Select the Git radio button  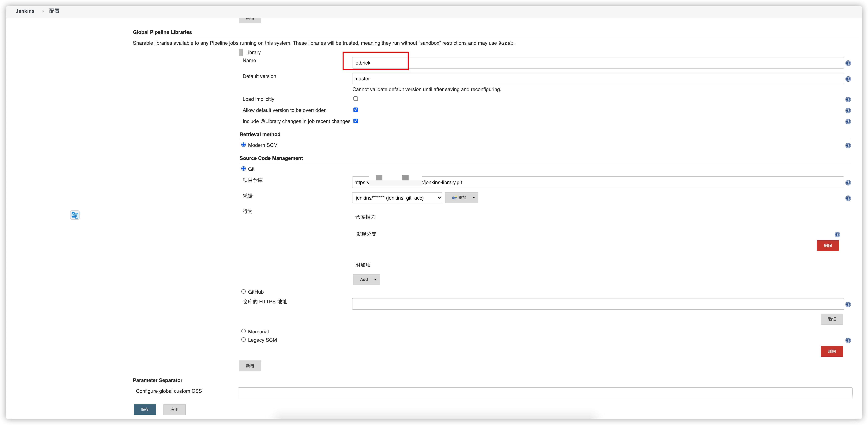(243, 169)
